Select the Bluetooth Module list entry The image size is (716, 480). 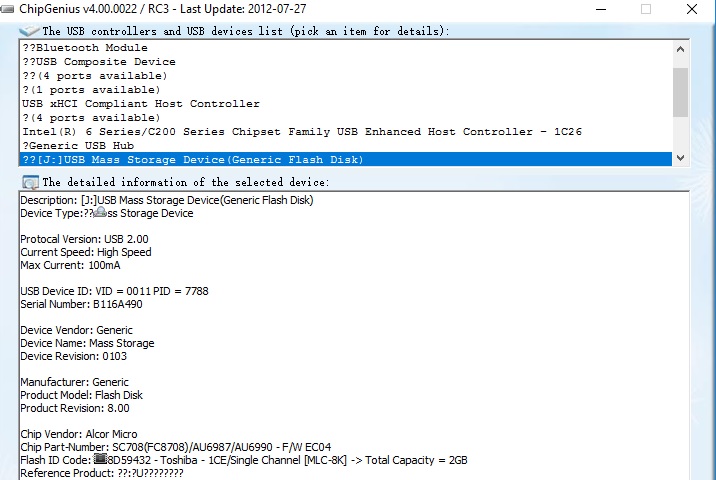point(346,47)
